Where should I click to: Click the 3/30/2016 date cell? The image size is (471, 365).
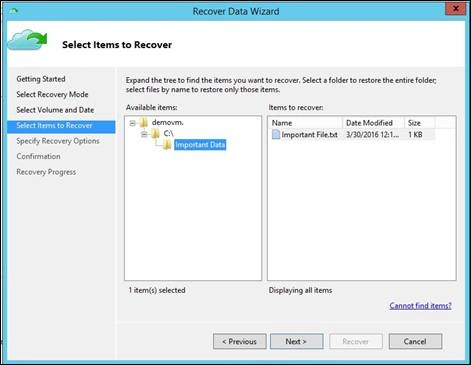pos(372,135)
